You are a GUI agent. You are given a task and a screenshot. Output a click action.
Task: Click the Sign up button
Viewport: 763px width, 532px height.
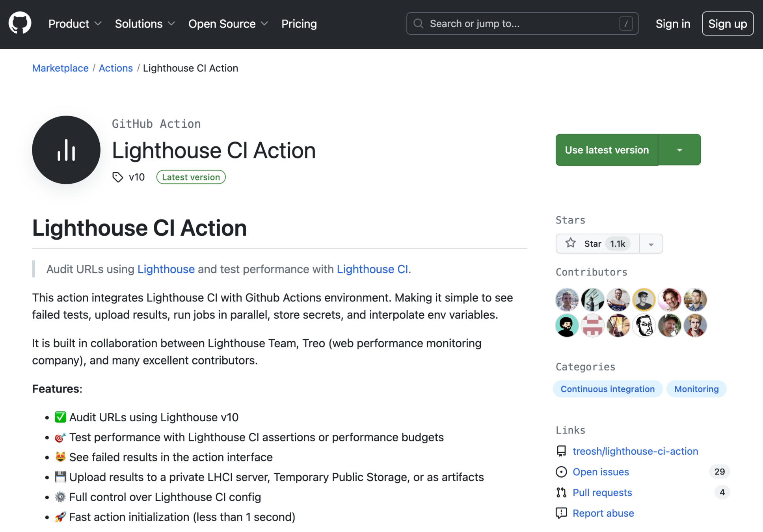coord(727,24)
